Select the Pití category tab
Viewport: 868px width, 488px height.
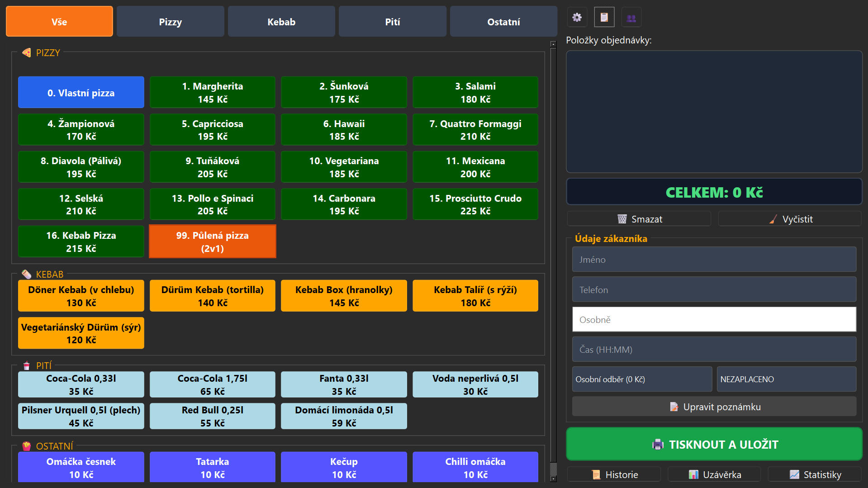(392, 22)
